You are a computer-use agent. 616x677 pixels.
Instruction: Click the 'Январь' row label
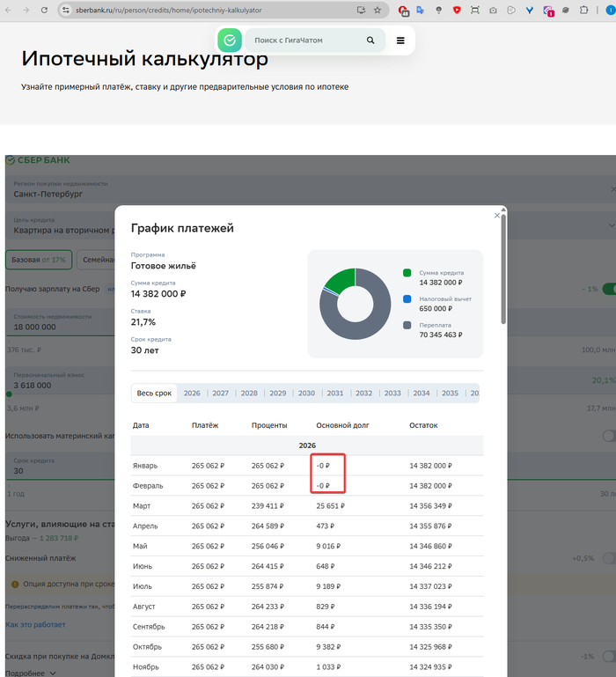(x=145, y=466)
